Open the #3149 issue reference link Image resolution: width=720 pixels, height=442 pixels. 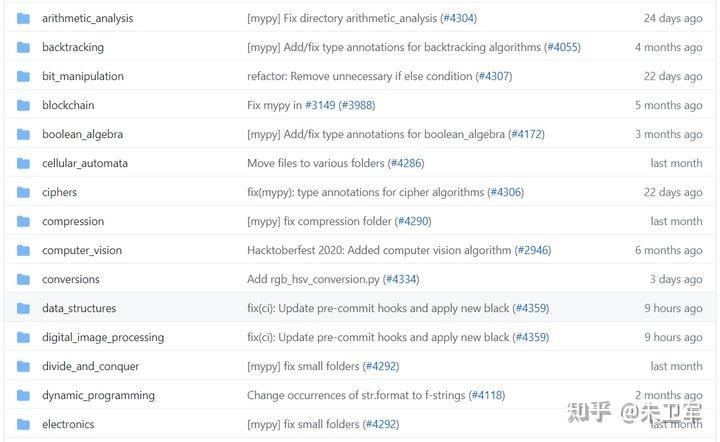pyautogui.click(x=320, y=105)
